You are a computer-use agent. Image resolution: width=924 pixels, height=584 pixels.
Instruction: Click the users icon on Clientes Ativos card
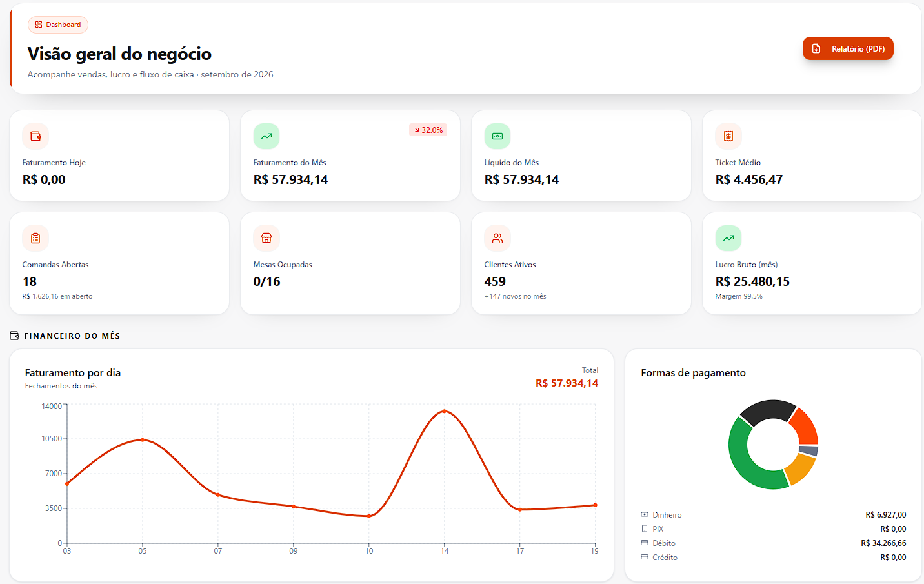tap(497, 238)
